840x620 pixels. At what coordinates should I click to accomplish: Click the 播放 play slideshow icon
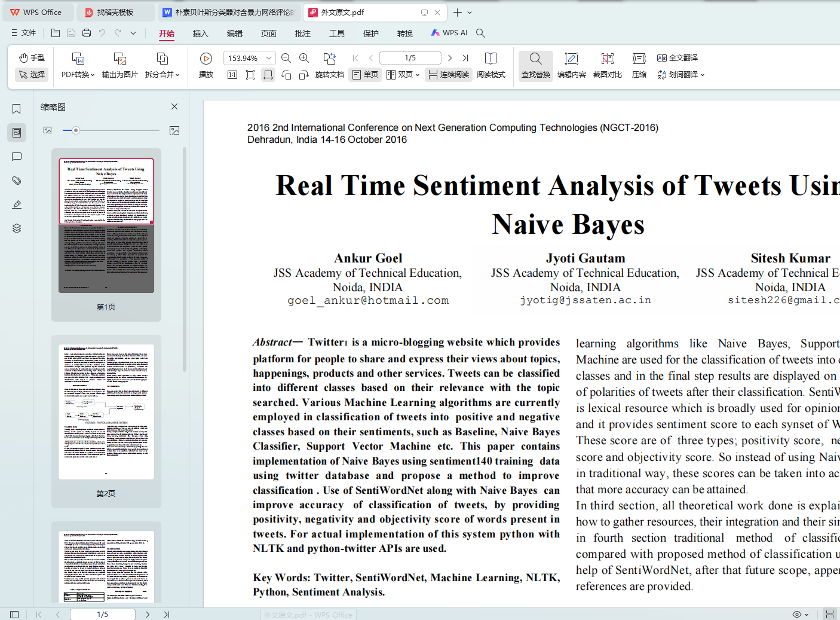click(206, 65)
